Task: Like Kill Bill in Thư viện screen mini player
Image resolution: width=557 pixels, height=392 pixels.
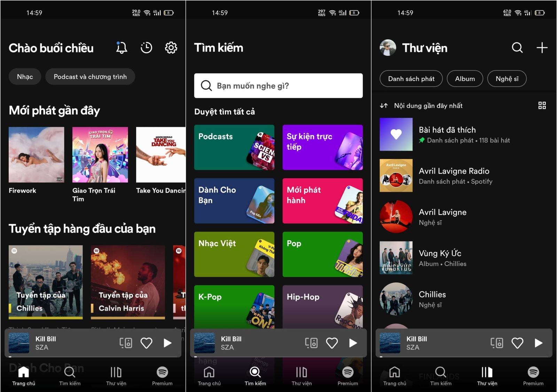Action: coord(517,343)
